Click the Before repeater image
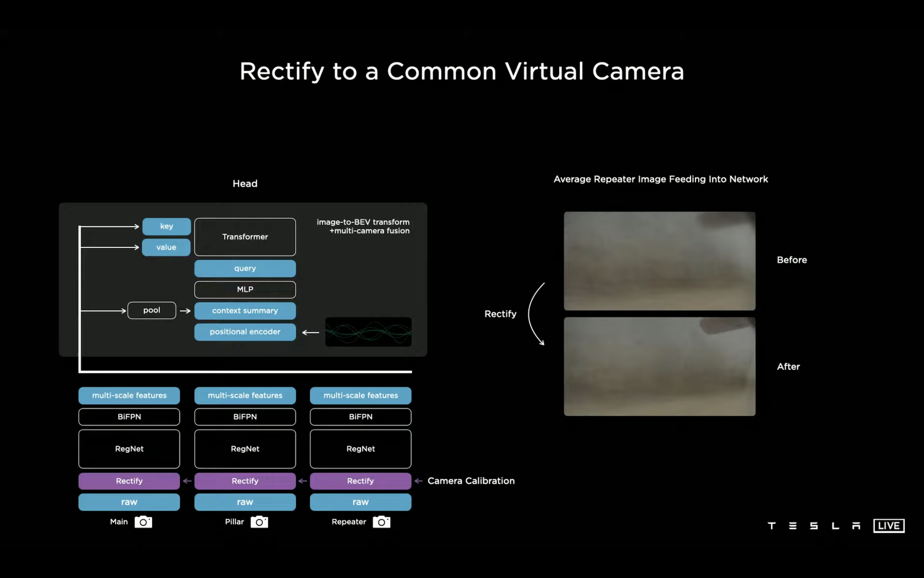 pyautogui.click(x=659, y=261)
